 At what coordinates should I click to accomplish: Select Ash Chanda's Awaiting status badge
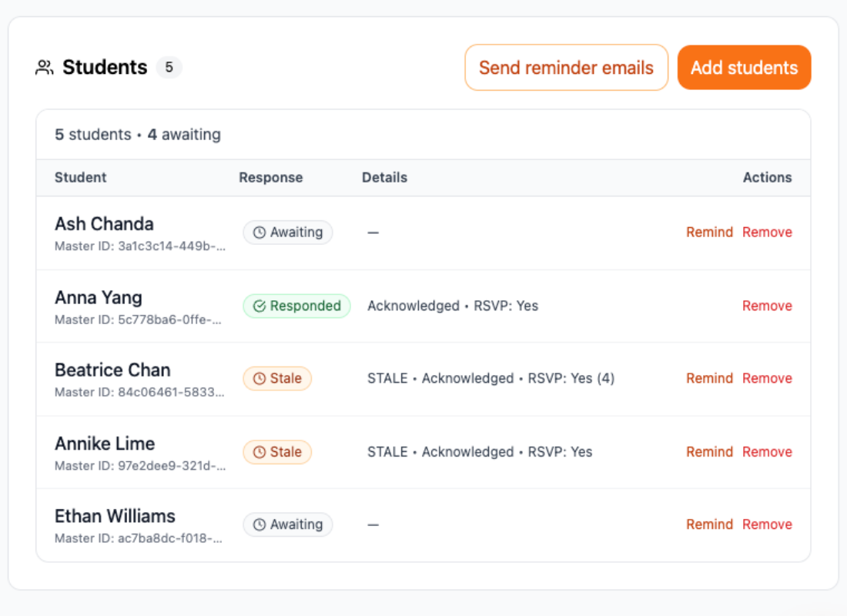pyautogui.click(x=288, y=232)
